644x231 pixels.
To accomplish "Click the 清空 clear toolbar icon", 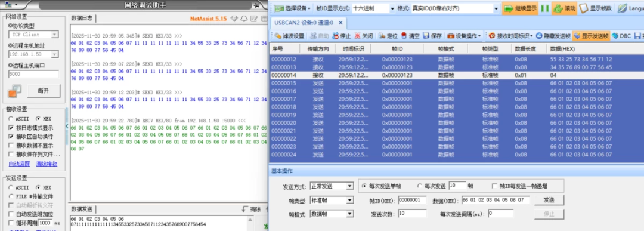I will pyautogui.click(x=404, y=36).
